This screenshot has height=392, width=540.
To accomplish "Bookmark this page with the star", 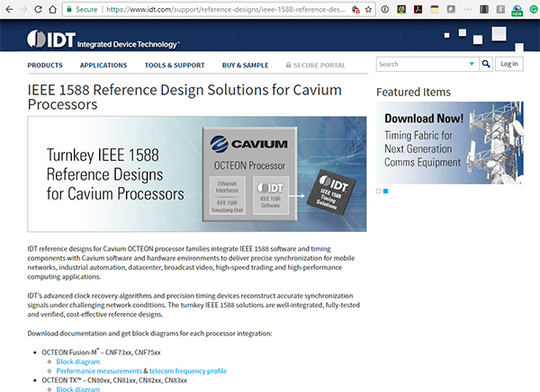I will 368,9.
